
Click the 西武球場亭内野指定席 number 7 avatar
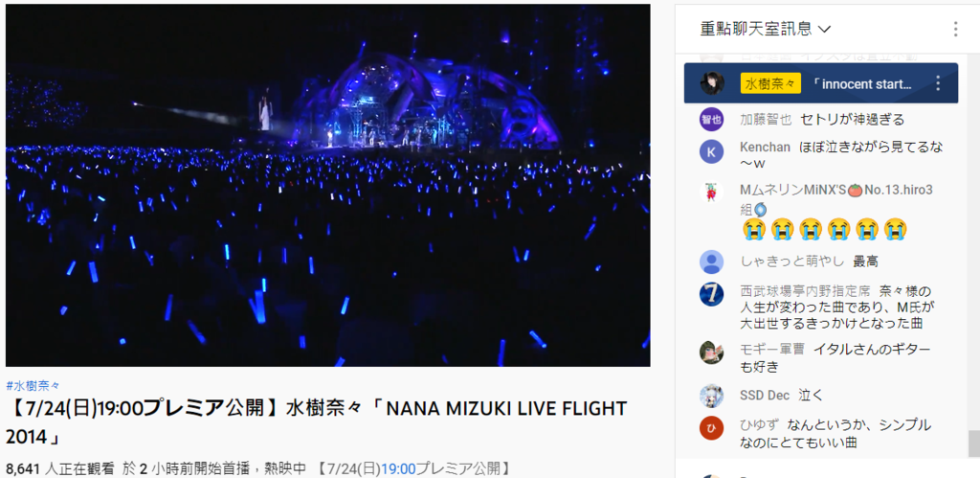coord(711,294)
